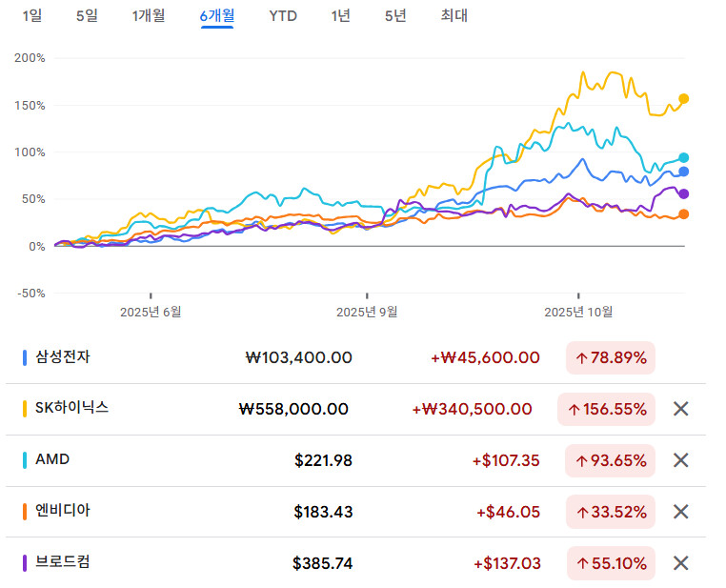726x588 pixels.
Task: Remove 엔비디아 using its X icon
Action: pyautogui.click(x=680, y=512)
